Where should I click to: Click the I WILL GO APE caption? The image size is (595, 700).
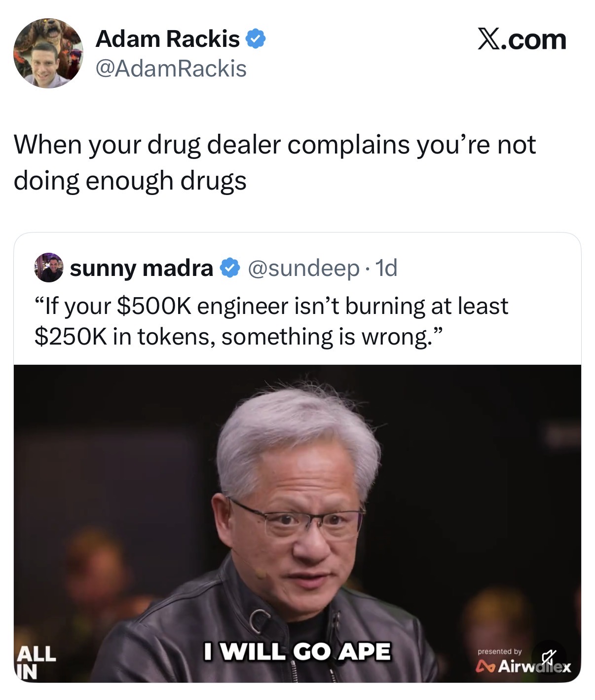[x=297, y=651]
